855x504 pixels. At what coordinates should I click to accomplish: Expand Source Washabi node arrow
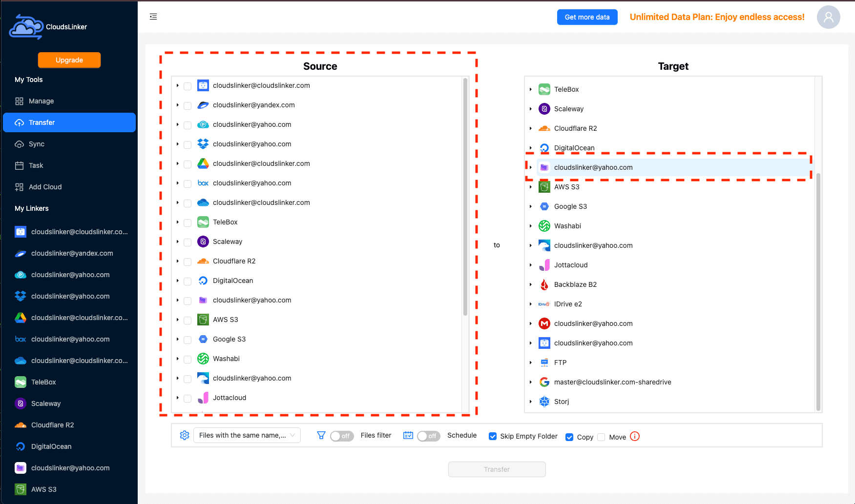point(178,359)
